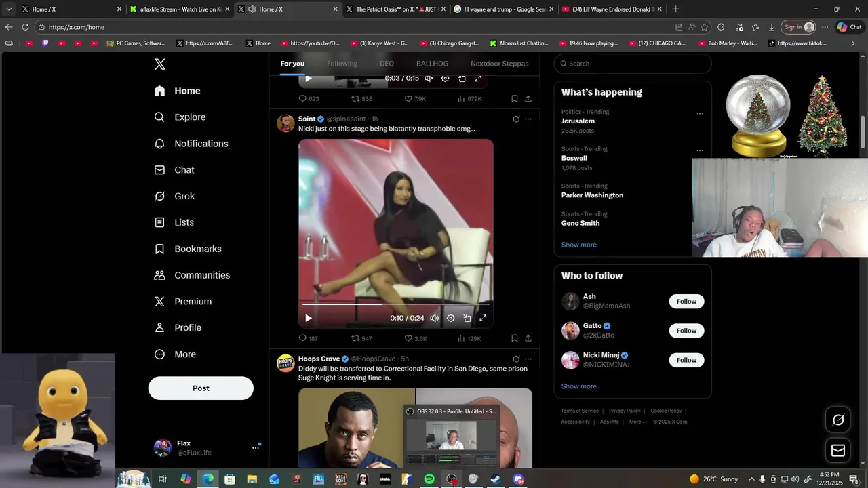Open the Premium page
Screen dimensions: 868x488
[x=182, y=302]
